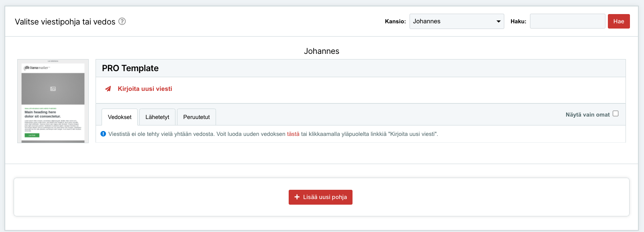Switch to the Vedokset tab
Image resolution: width=644 pixels, height=232 pixels.
click(x=120, y=117)
